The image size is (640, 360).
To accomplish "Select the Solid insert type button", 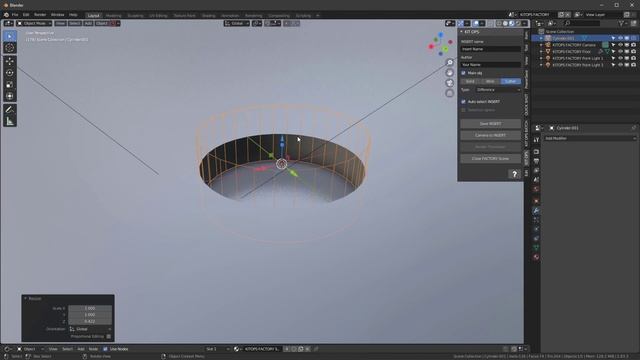I will (x=470, y=81).
